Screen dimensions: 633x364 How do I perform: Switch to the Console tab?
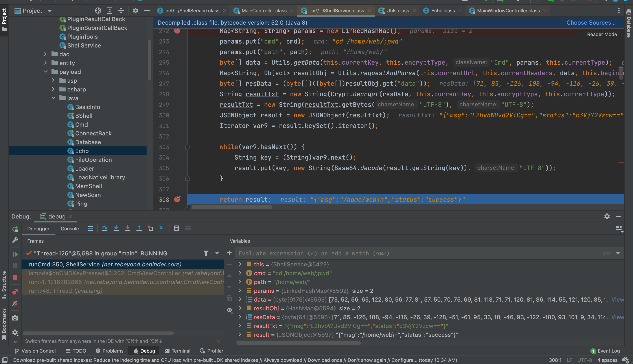pos(70,229)
